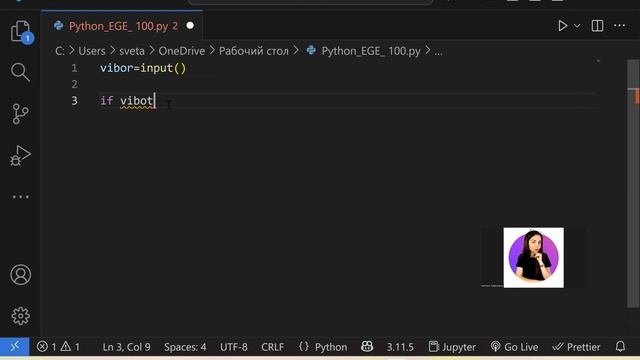
Task: Click the warning triangle icon in the status bar
Action: click(x=66, y=347)
